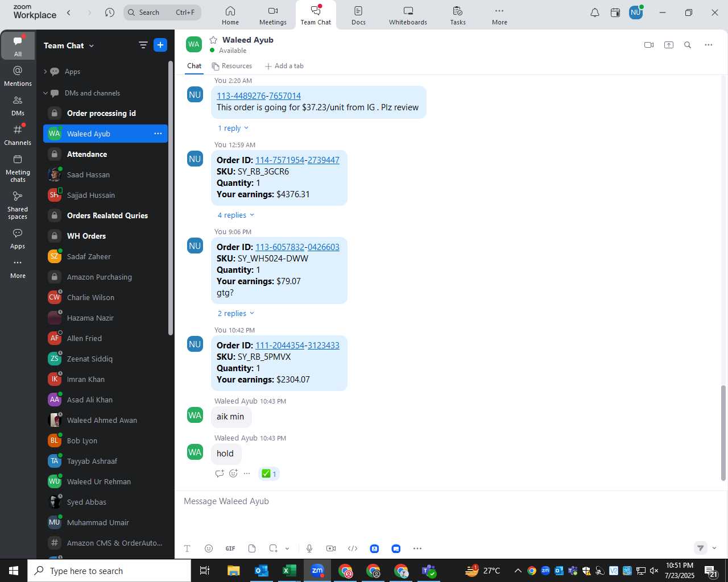Open the text formatting tool in composer
This screenshot has height=582, width=728.
tap(187, 548)
